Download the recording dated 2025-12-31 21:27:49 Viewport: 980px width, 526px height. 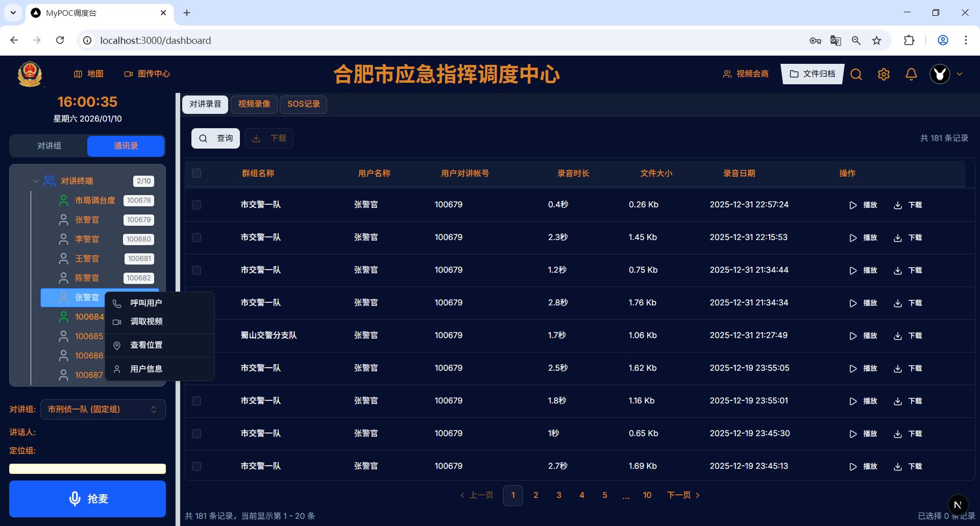pos(909,336)
